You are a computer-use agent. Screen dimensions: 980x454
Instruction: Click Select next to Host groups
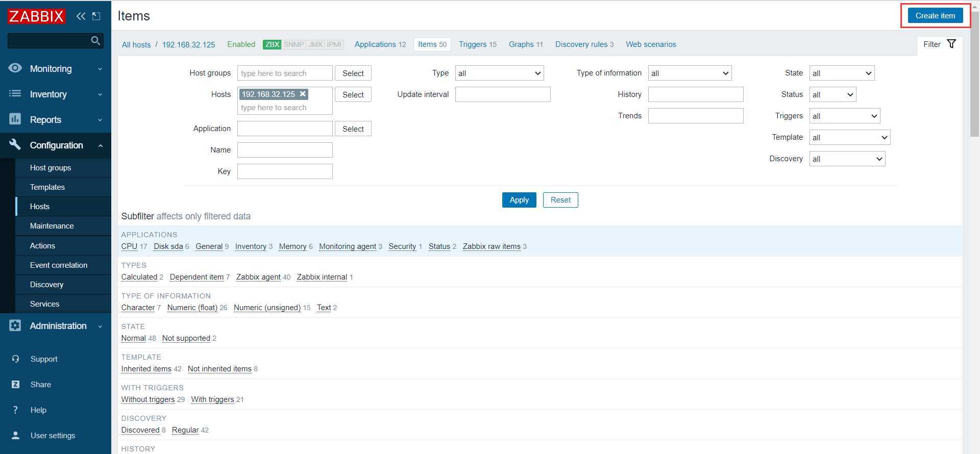tap(353, 73)
